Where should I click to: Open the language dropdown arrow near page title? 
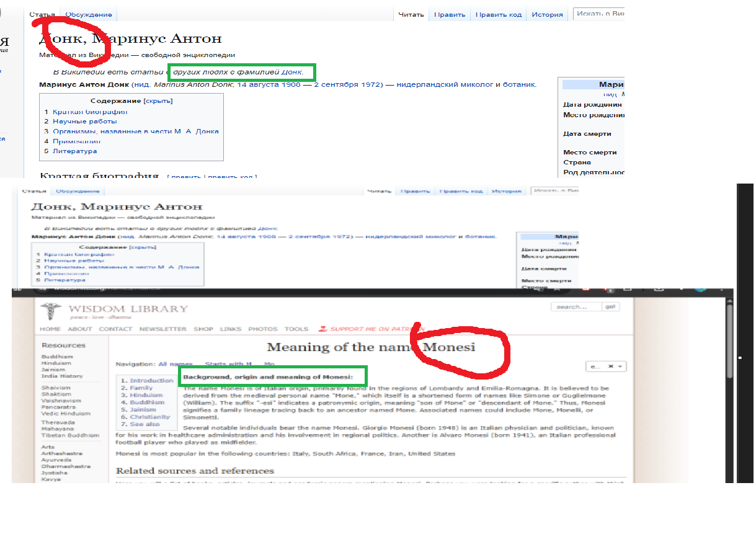pos(620,367)
